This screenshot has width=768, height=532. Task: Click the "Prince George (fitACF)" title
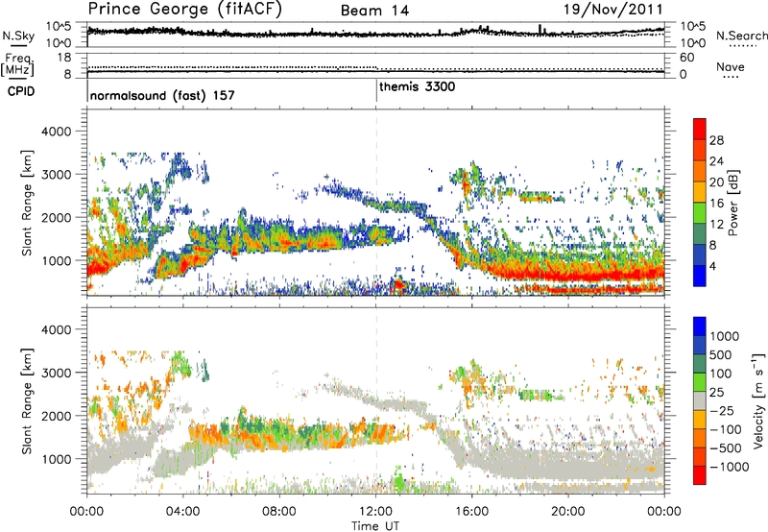[185, 10]
